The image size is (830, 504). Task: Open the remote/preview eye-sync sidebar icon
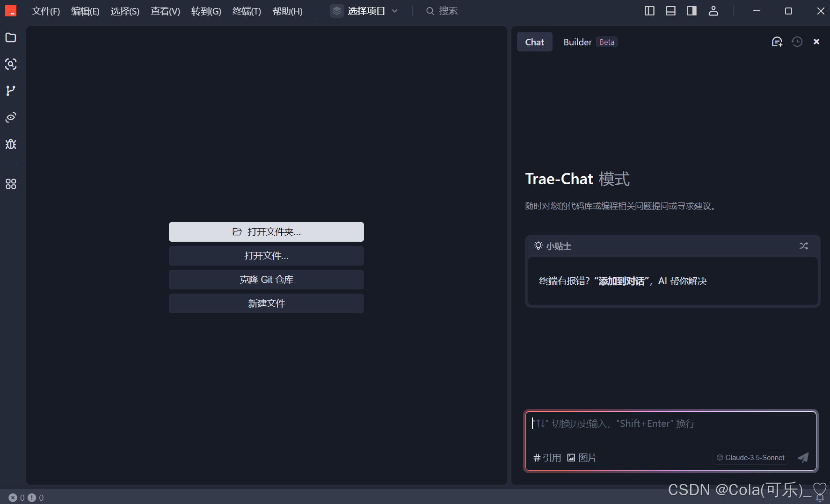pos(11,117)
